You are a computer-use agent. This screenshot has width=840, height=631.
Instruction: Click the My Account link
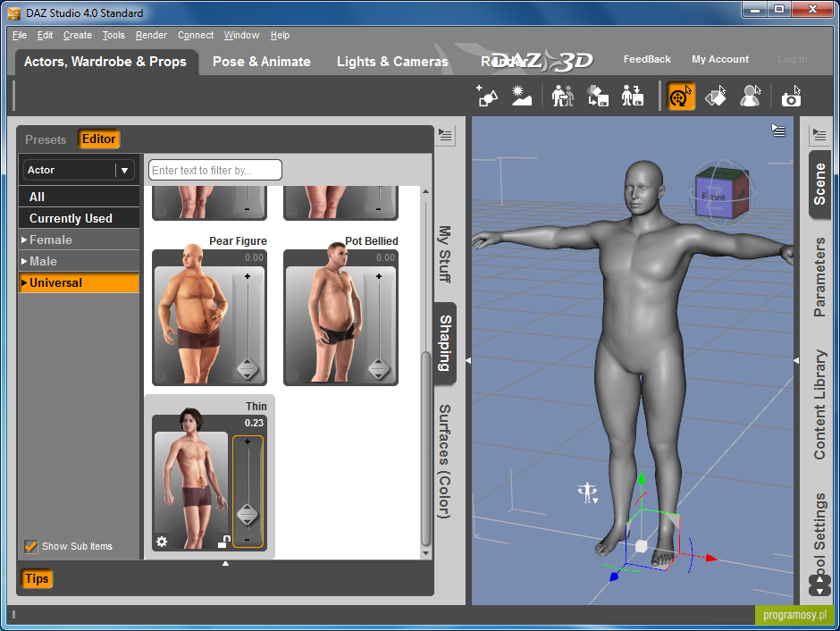pyautogui.click(x=720, y=60)
